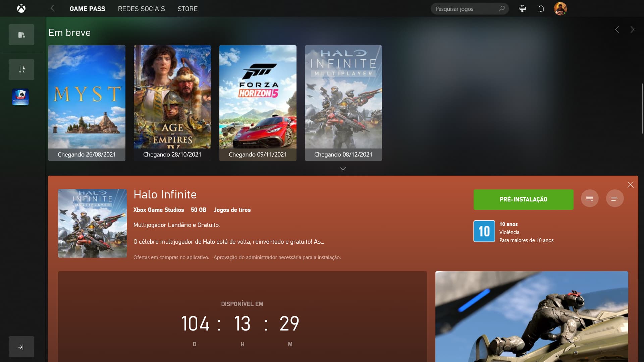Click the Chegando 09/11/2021 label
The width and height of the screenshot is (644, 362).
coord(258,155)
